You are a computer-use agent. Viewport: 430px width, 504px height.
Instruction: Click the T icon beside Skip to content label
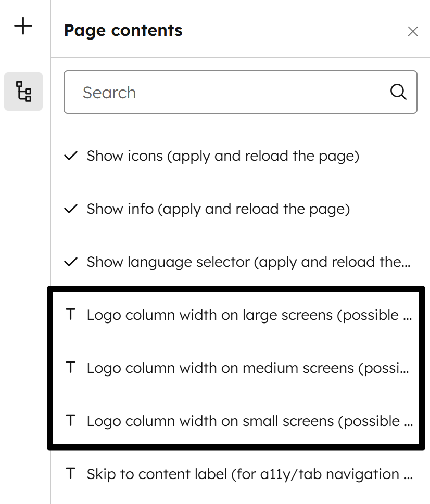click(x=71, y=474)
